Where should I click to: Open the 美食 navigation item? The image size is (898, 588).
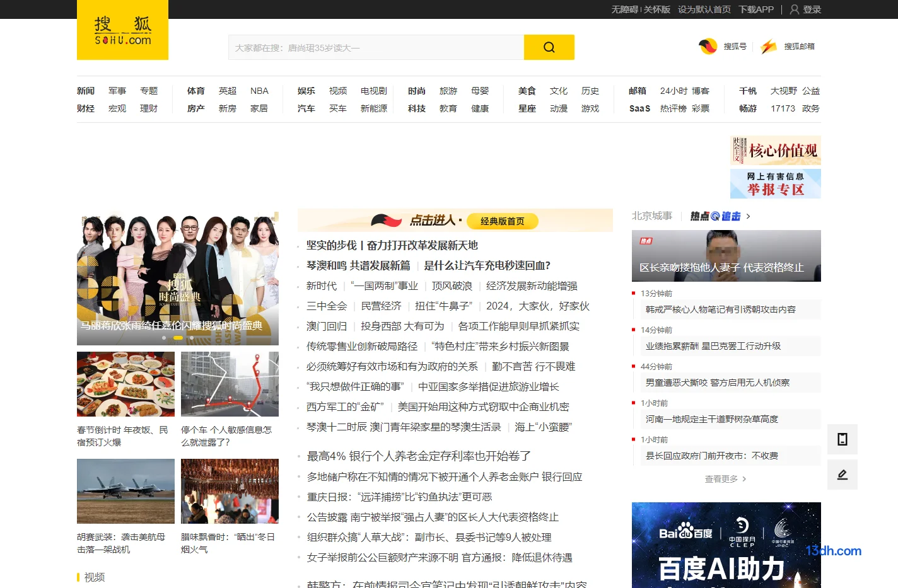tap(527, 91)
